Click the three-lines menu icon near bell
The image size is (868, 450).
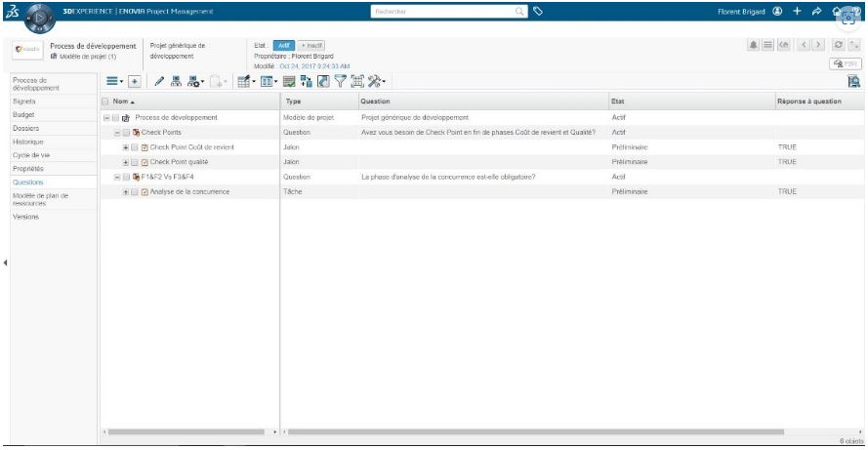click(767, 45)
